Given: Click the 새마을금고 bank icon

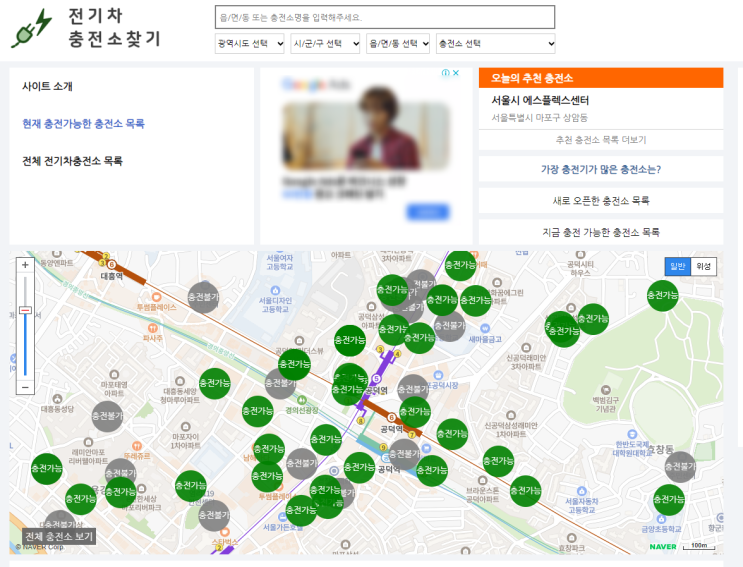Looking at the screenshot, I should [485, 328].
